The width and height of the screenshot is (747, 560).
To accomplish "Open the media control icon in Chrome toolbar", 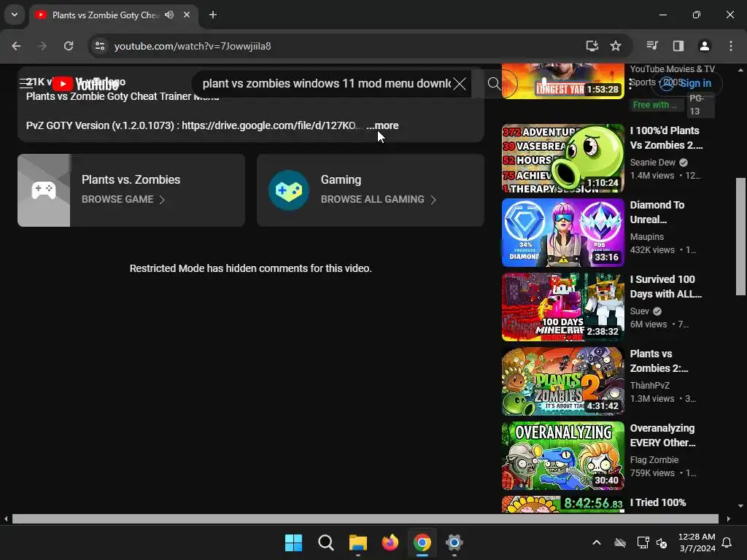I will click(x=652, y=46).
